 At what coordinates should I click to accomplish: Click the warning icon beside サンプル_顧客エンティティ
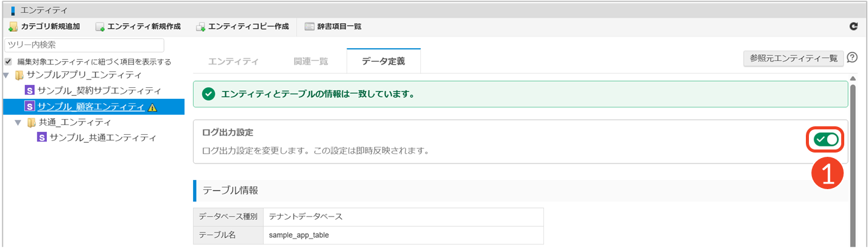[152, 107]
